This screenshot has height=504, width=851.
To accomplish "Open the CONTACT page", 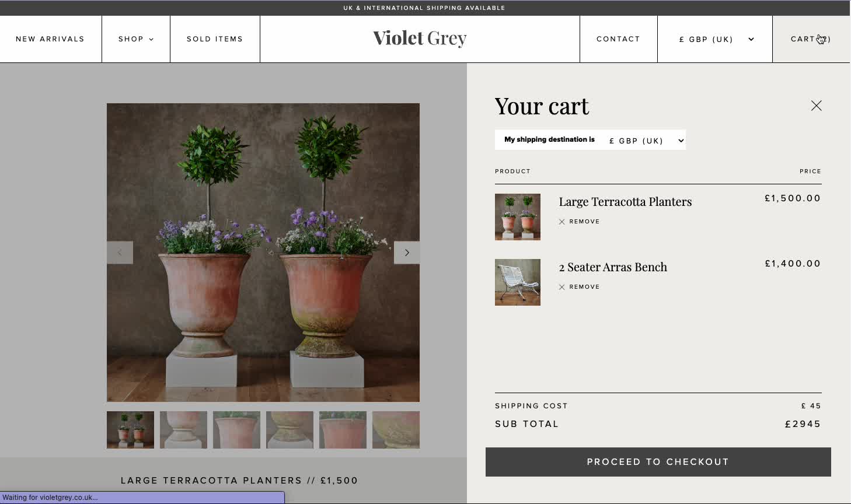I will tap(618, 39).
